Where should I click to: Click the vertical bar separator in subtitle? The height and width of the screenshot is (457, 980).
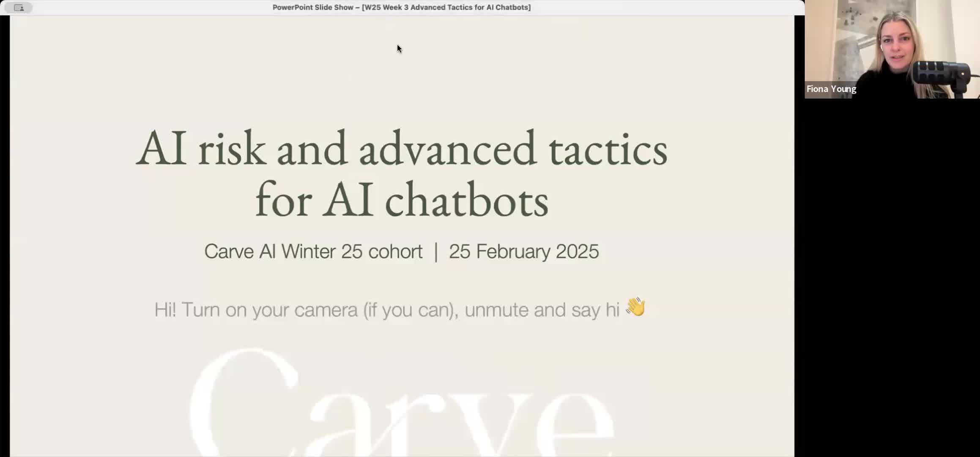(x=436, y=251)
